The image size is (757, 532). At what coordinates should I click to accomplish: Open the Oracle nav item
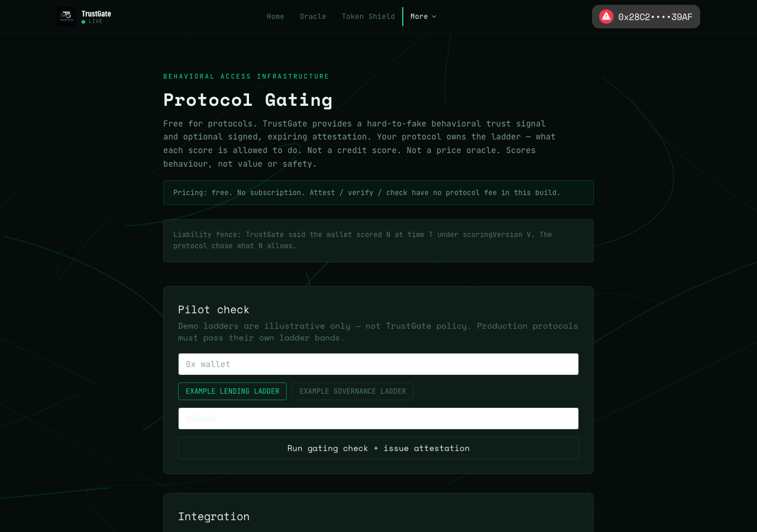pyautogui.click(x=313, y=17)
